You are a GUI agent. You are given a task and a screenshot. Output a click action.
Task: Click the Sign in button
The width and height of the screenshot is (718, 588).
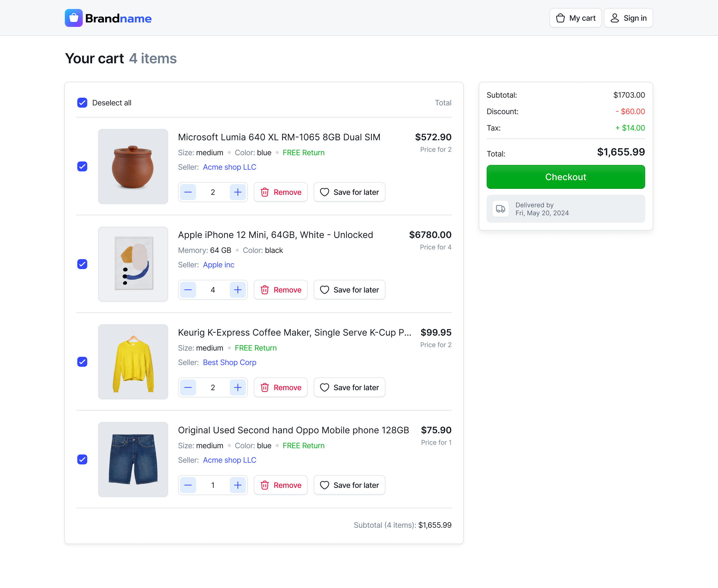pos(628,18)
